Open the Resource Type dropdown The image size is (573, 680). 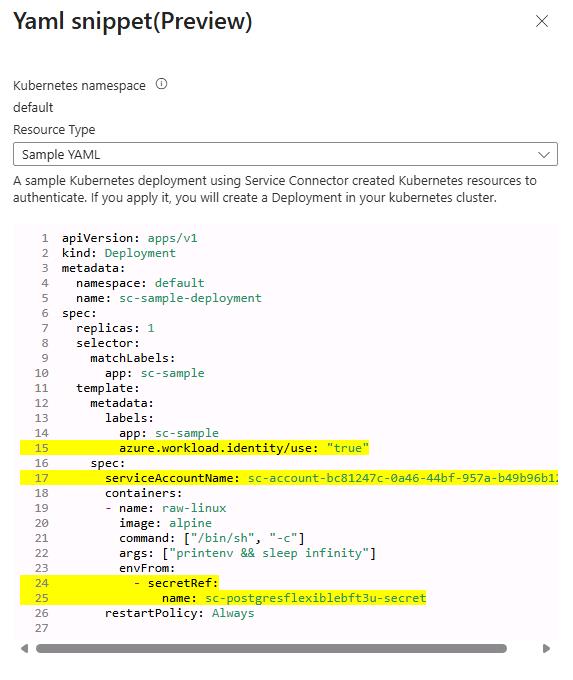tap(285, 154)
